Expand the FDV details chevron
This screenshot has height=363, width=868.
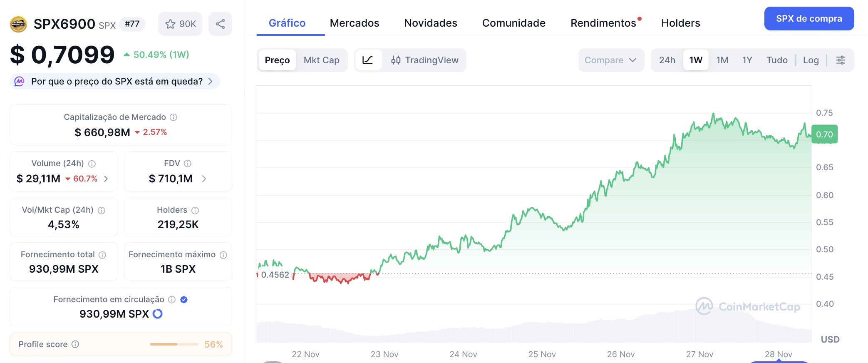(x=204, y=179)
